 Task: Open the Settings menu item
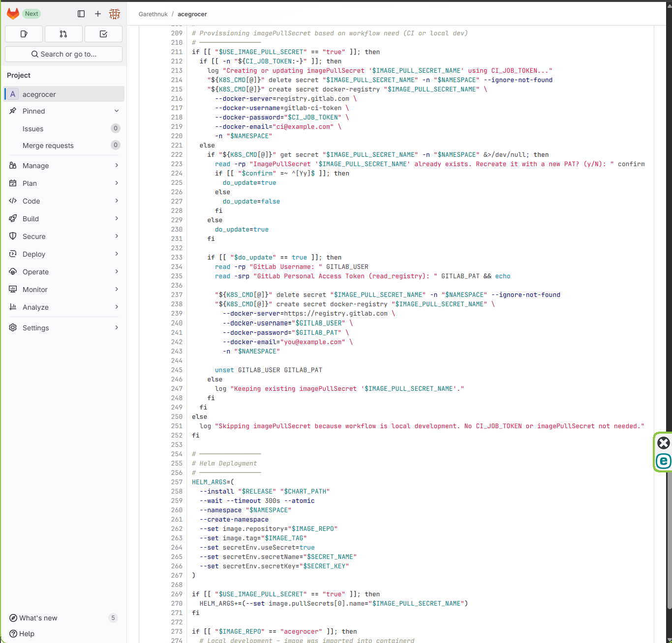click(x=64, y=328)
